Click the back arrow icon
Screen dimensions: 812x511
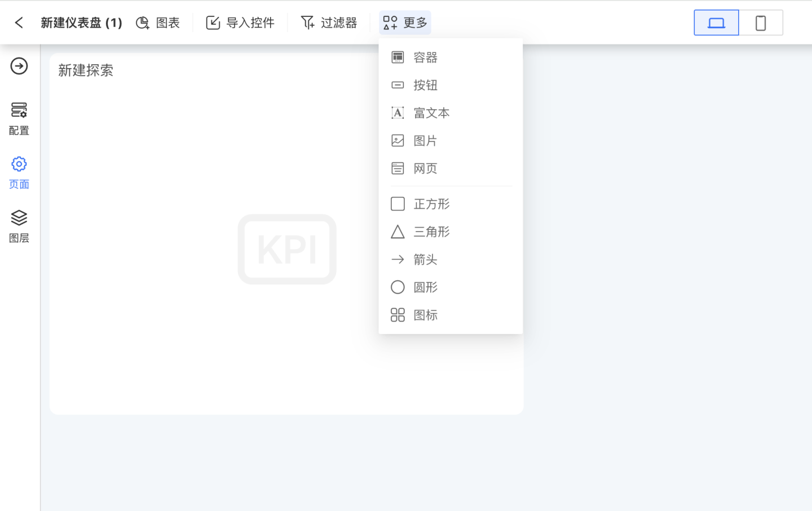(x=19, y=23)
